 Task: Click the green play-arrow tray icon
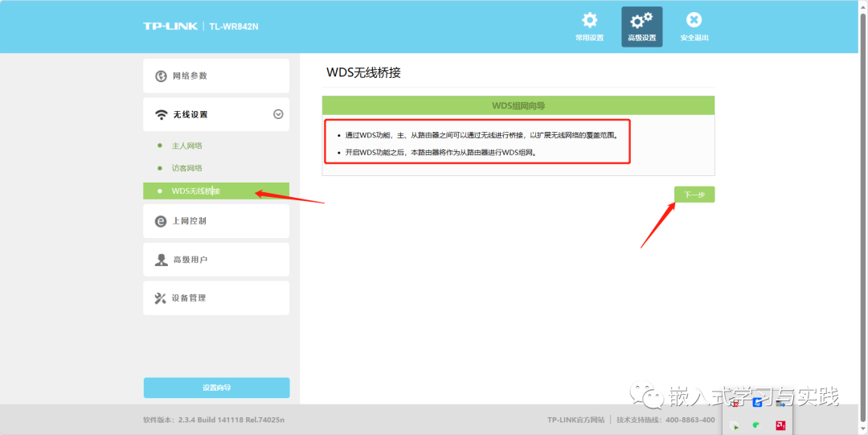point(734,425)
